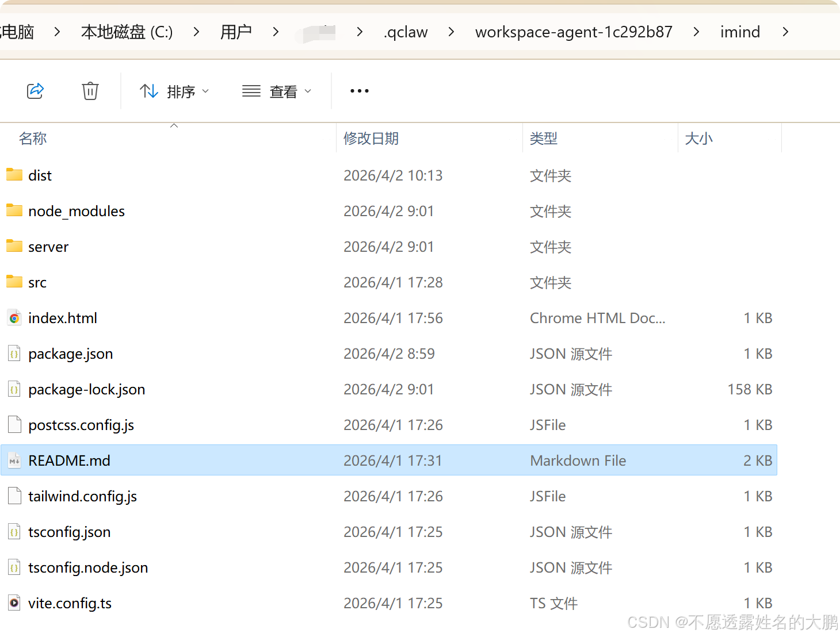Click the 2026/4/2 8:59 date of package.json
This screenshot has width=840, height=637.
click(389, 354)
